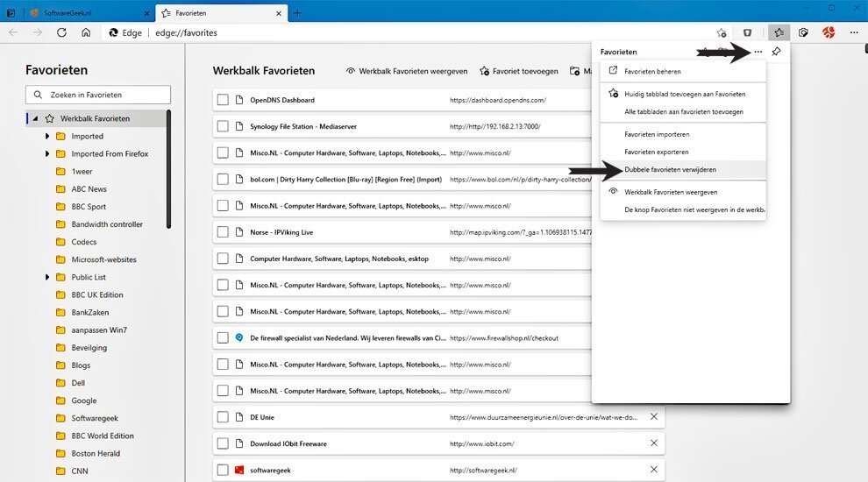This screenshot has width=868, height=482.
Task: Click the back navigation arrow
Action: click(x=13, y=32)
